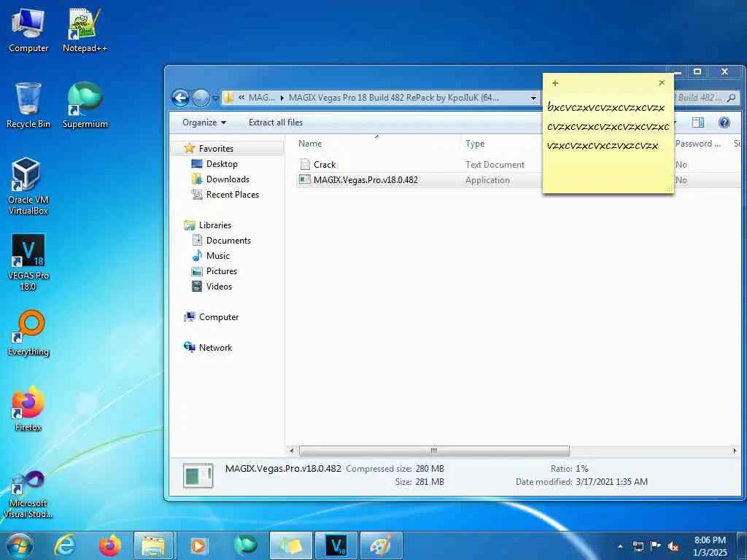
Task: Open the Pictures library
Action: 222,271
